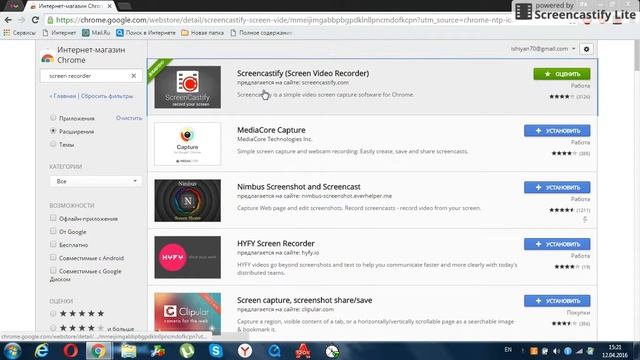640x360 pixels.
Task: Select the five-star rating radio button
Action: pyautogui.click(x=53, y=313)
